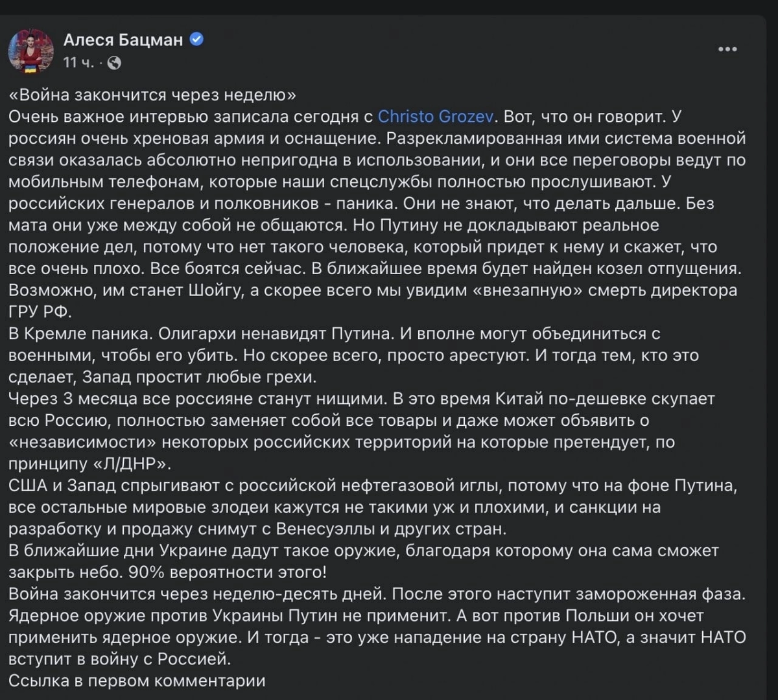Open audience selector shown by the globe
The width and height of the screenshot is (778, 700).
pyautogui.click(x=115, y=64)
